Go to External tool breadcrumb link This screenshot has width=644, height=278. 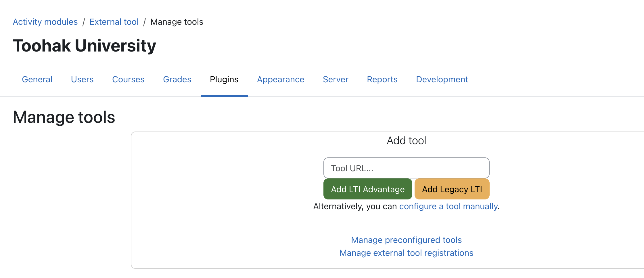tap(114, 22)
